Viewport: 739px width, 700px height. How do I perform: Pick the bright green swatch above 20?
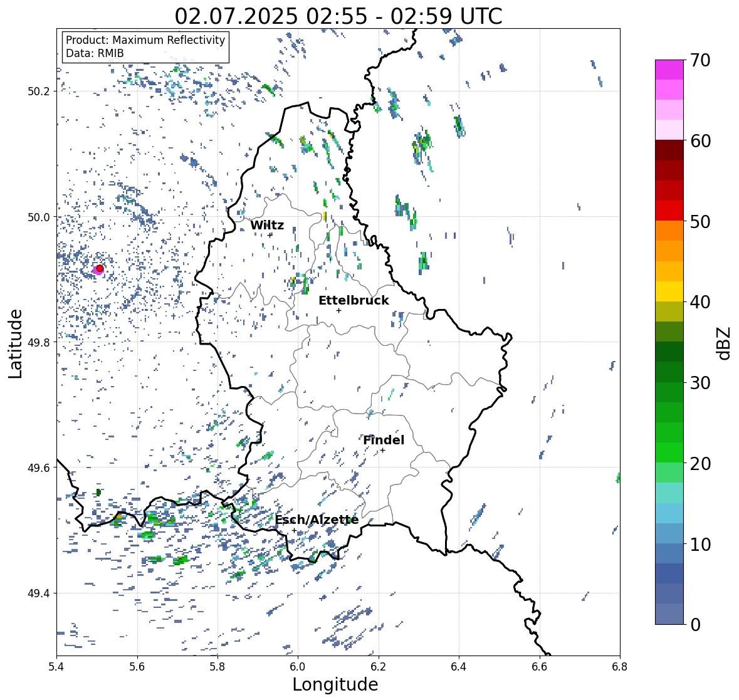tap(669, 452)
